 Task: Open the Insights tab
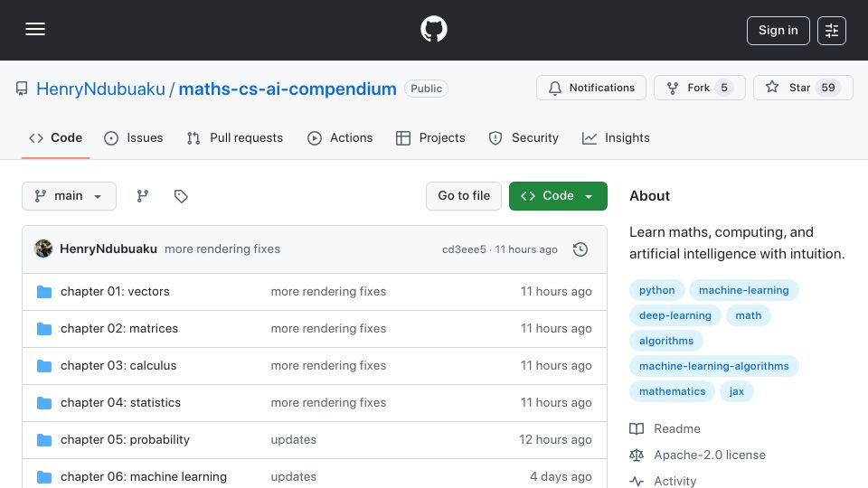616,137
